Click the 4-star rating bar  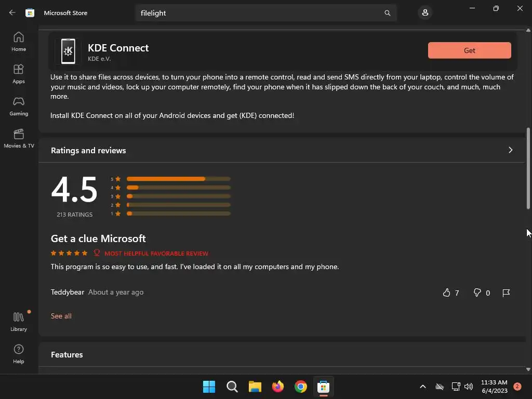pyautogui.click(x=179, y=188)
